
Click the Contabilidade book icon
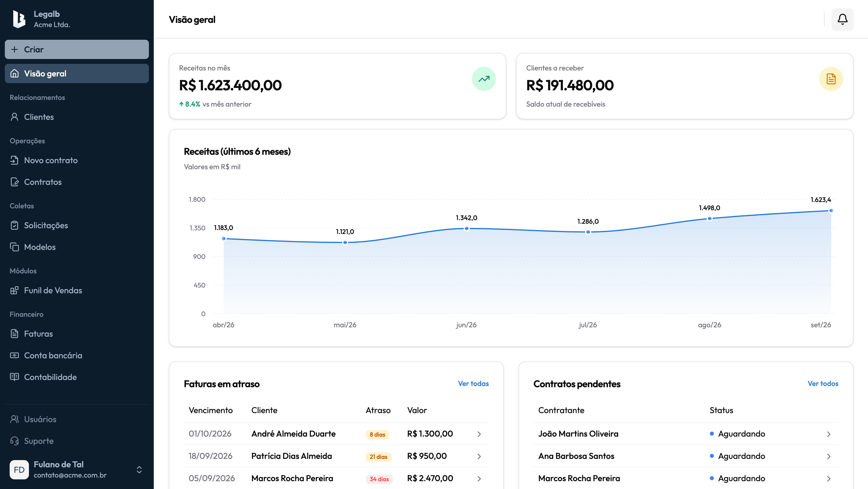(14, 377)
